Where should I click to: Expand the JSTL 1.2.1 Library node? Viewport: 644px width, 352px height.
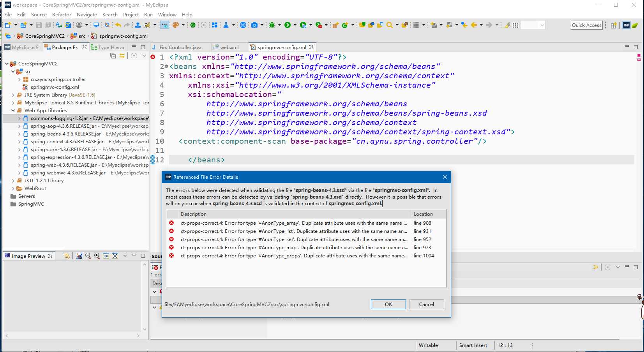pyautogui.click(x=13, y=181)
